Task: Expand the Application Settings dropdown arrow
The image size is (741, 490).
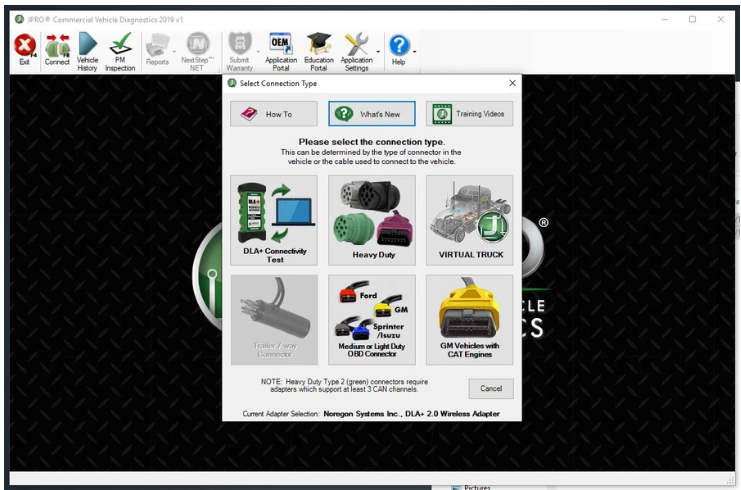Action: coord(378,52)
